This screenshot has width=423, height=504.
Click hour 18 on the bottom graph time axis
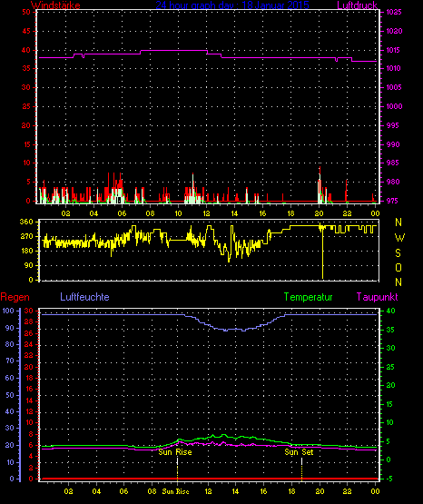click(291, 491)
